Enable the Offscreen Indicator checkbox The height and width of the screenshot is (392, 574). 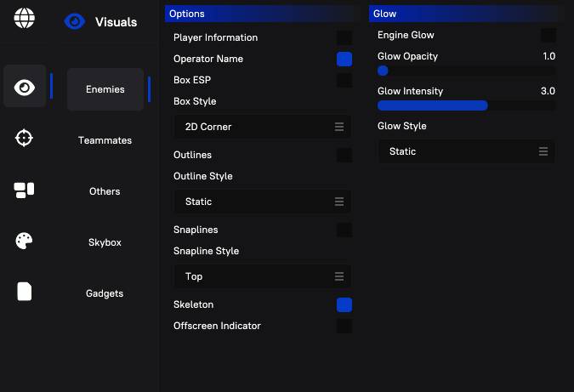pos(344,327)
